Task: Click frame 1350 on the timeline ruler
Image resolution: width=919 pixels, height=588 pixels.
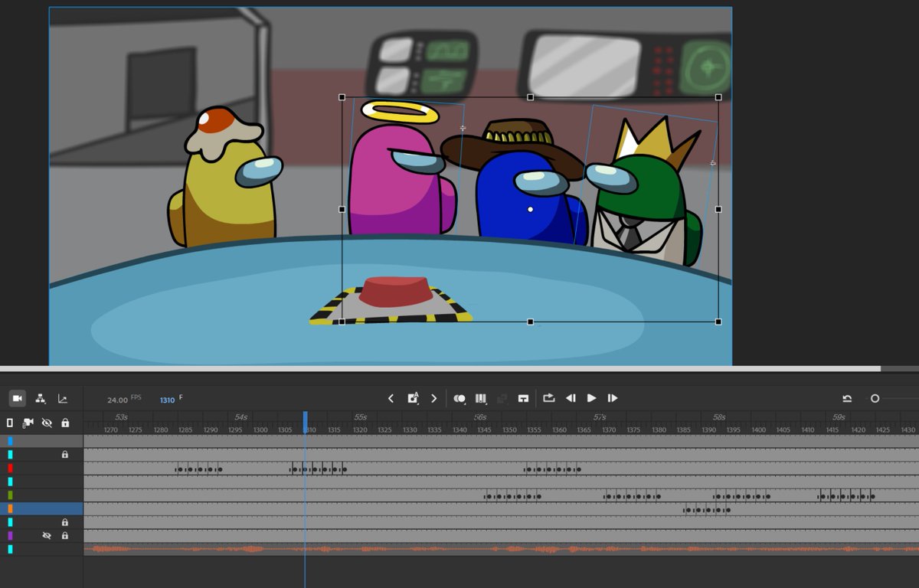Action: (509, 430)
